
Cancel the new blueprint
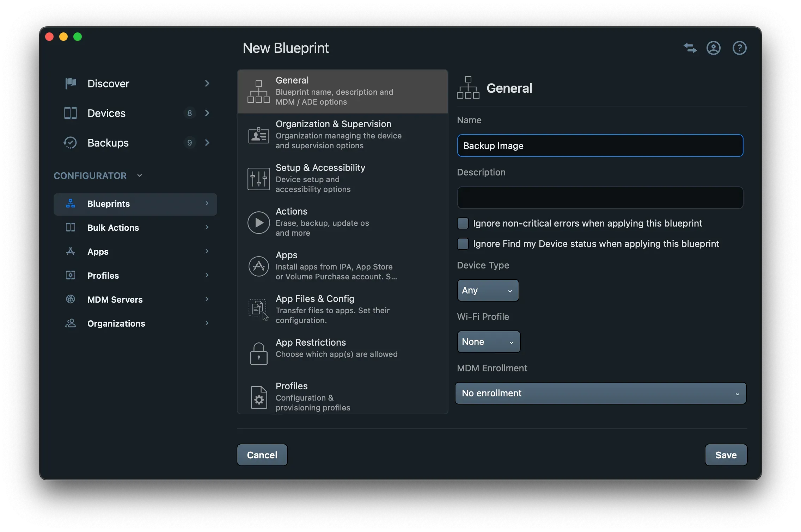pos(262,455)
